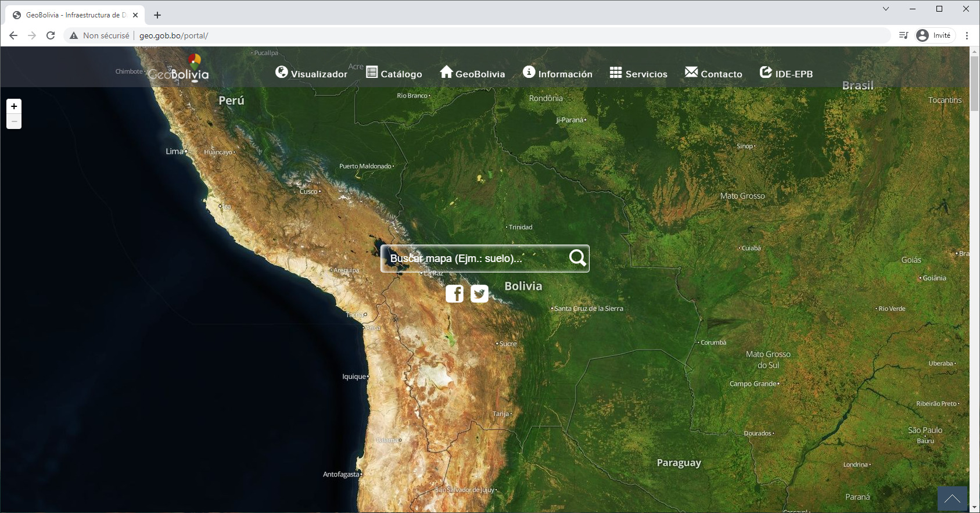Click the Santa Cruz de la Sierra label
980x513 pixels.
(x=588, y=308)
